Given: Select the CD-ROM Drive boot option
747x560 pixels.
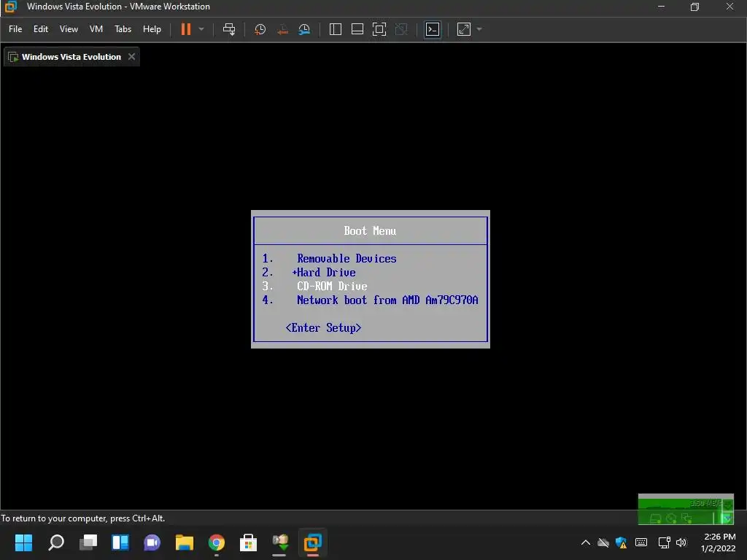Looking at the screenshot, I should point(332,286).
